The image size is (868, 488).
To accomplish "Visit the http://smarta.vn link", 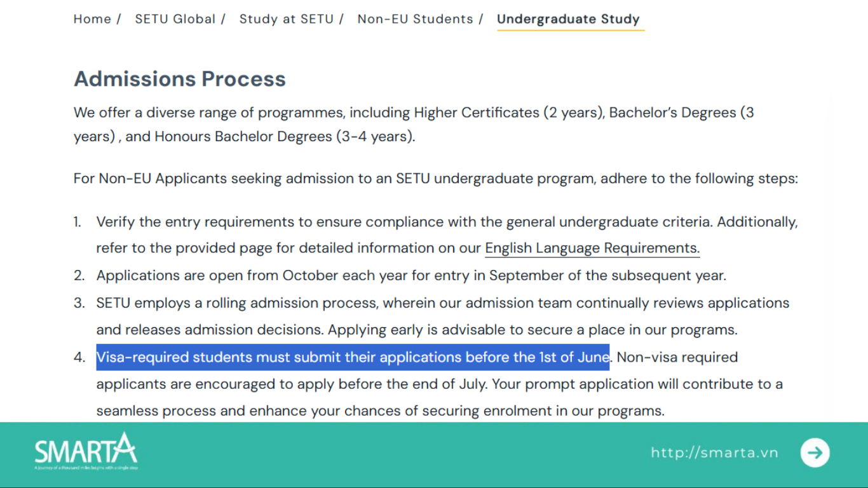I will pos(714,452).
